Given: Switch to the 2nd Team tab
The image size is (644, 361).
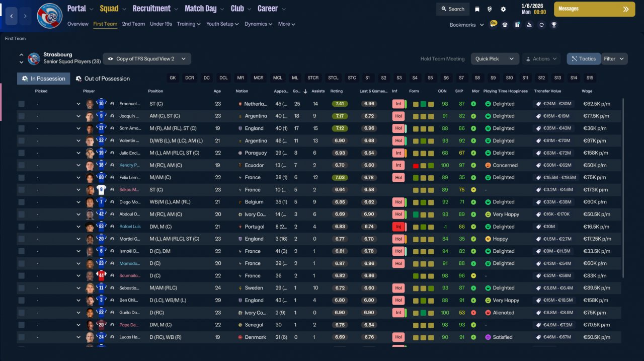Looking at the screenshot, I should pyautogui.click(x=133, y=24).
